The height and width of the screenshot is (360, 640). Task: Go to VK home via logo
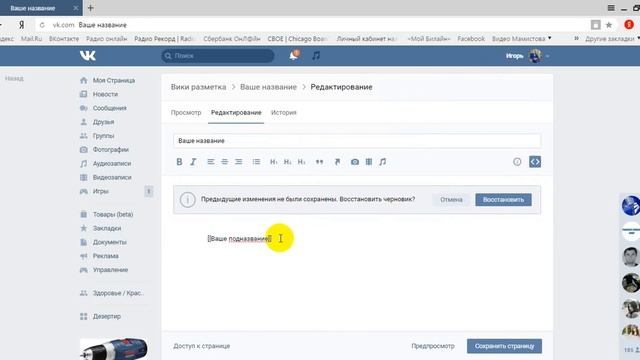pyautogui.click(x=87, y=55)
